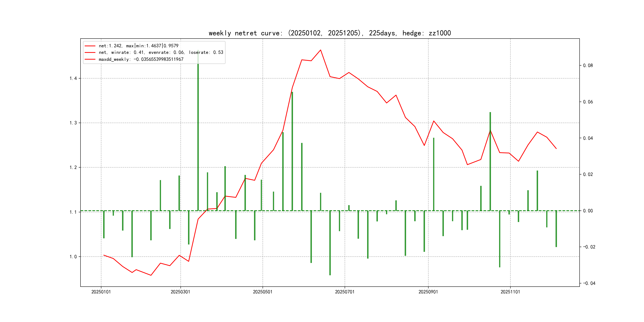
Task: Click the deepest negative green bar before 20250701
Action: [330, 242]
